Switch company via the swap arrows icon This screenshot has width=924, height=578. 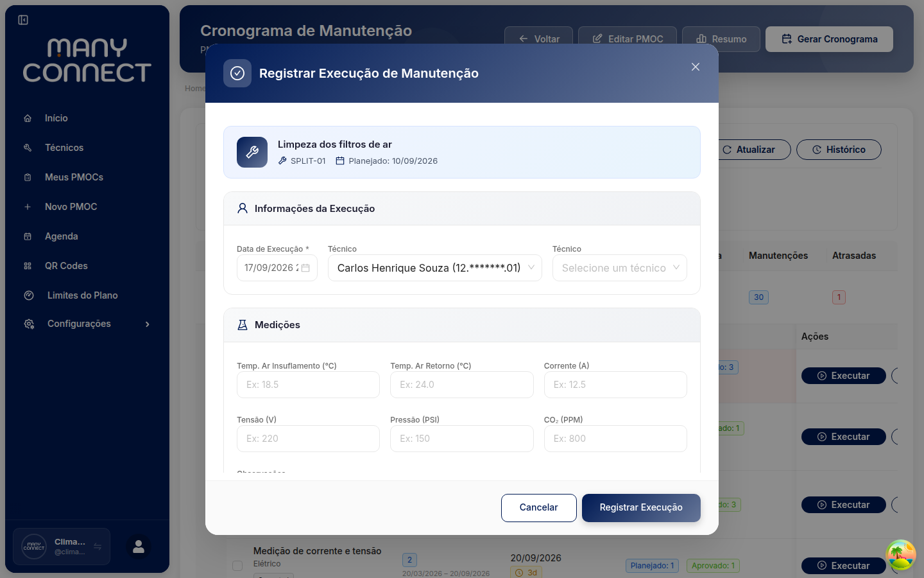98,547
